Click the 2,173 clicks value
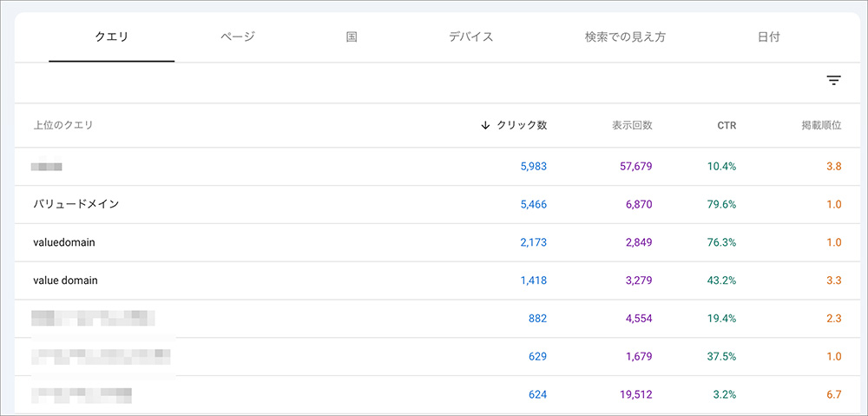This screenshot has height=416, width=868. [534, 242]
